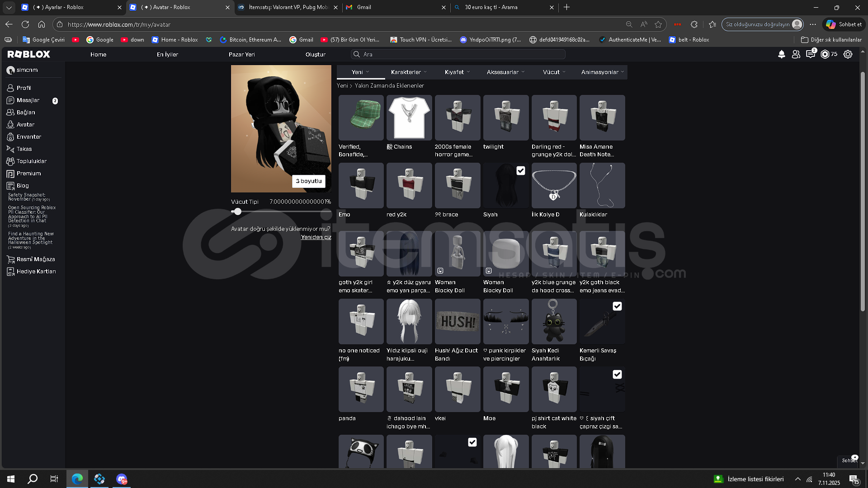This screenshot has width=868, height=488.
Task: Click the Yeniden çiz link
Action: click(316, 237)
